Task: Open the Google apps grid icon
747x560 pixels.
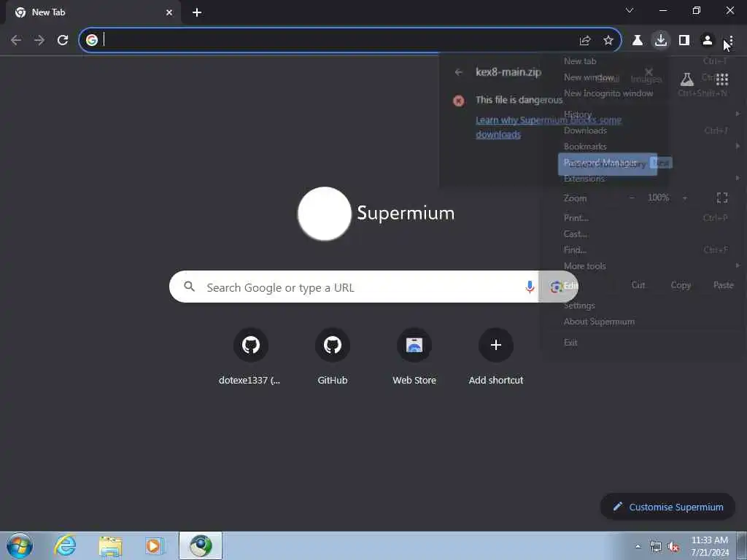Action: pyautogui.click(x=721, y=79)
